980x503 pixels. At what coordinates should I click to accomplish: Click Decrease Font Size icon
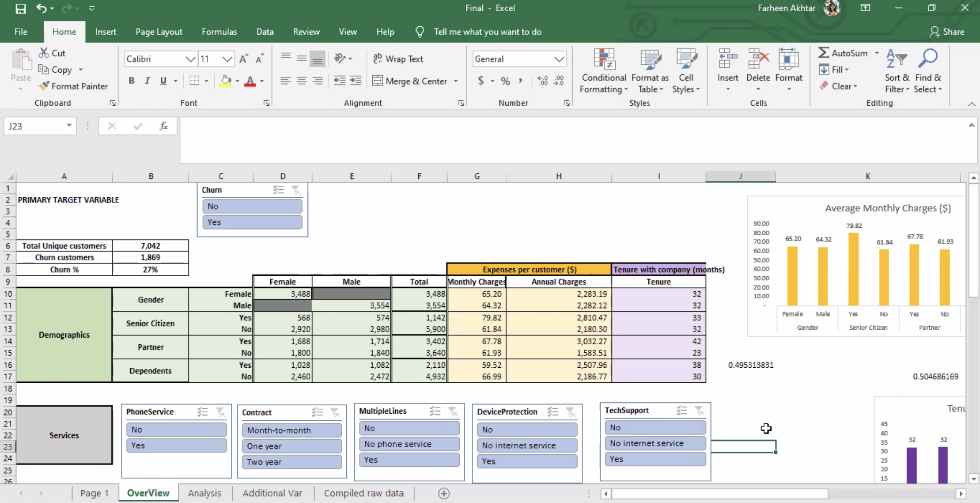259,59
